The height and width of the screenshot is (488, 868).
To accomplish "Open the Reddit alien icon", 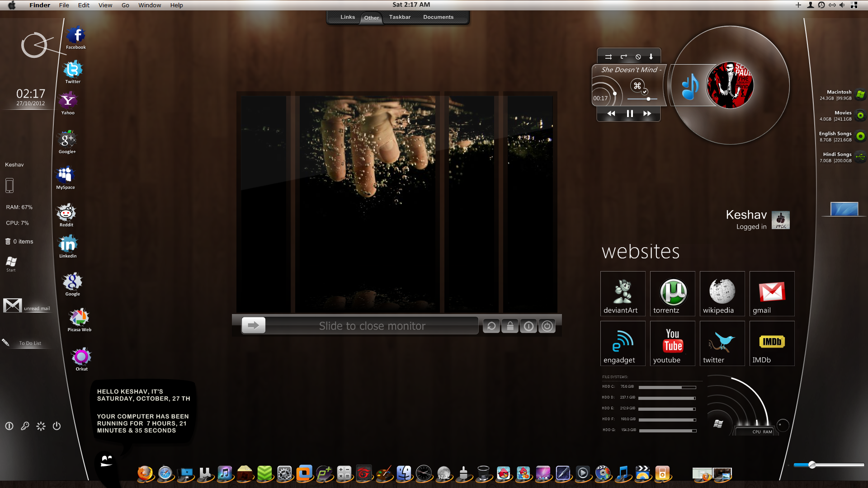I will (x=66, y=212).
